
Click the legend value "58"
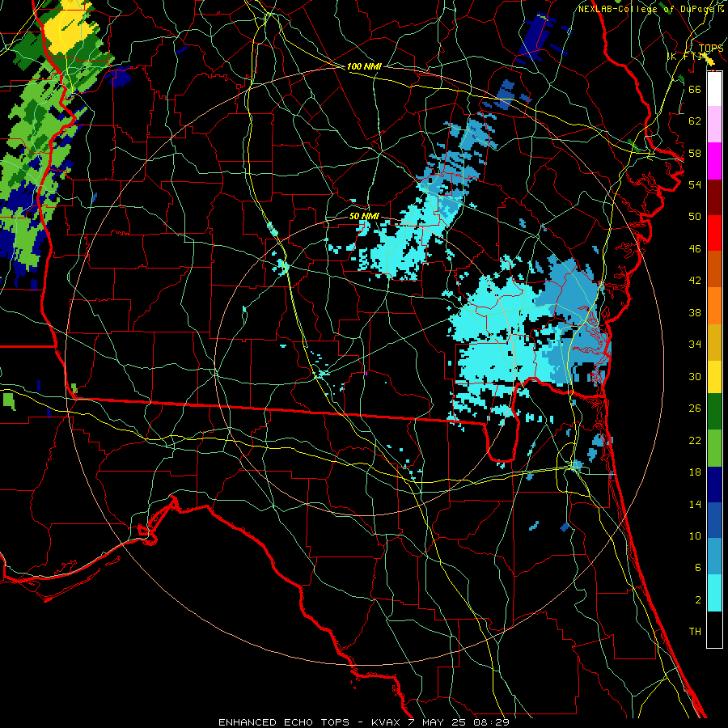pyautogui.click(x=695, y=153)
